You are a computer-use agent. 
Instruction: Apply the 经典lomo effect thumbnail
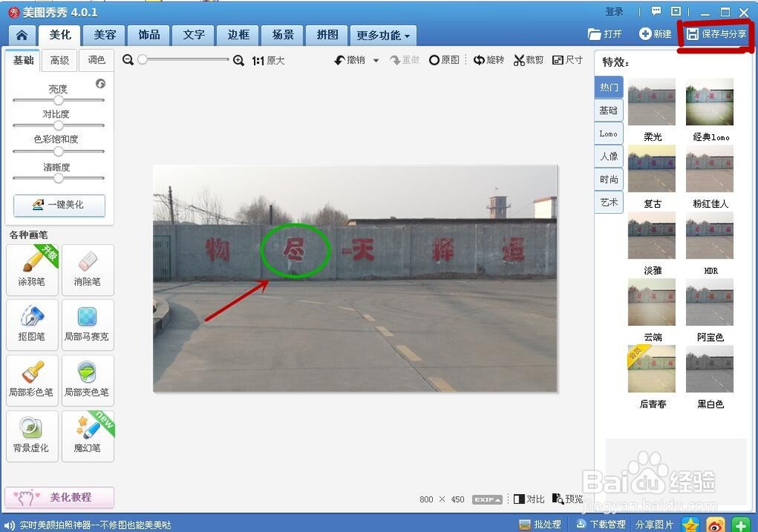[x=709, y=102]
